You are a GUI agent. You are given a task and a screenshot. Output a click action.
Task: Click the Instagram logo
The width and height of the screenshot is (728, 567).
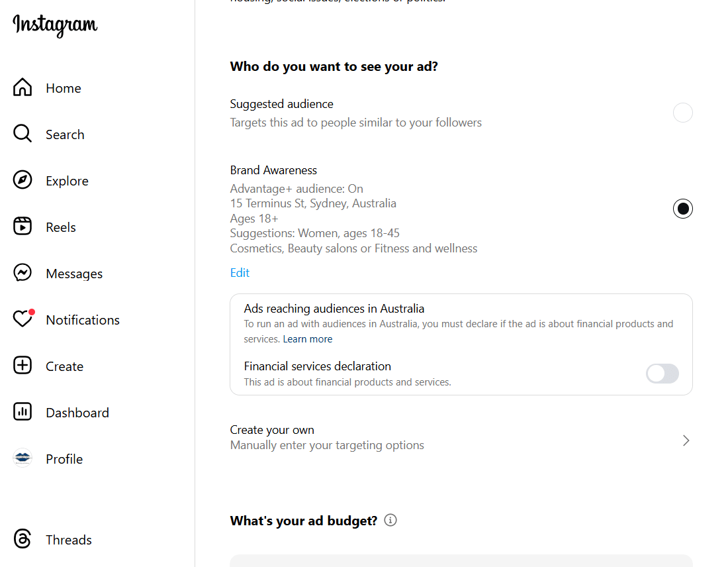[x=55, y=25]
